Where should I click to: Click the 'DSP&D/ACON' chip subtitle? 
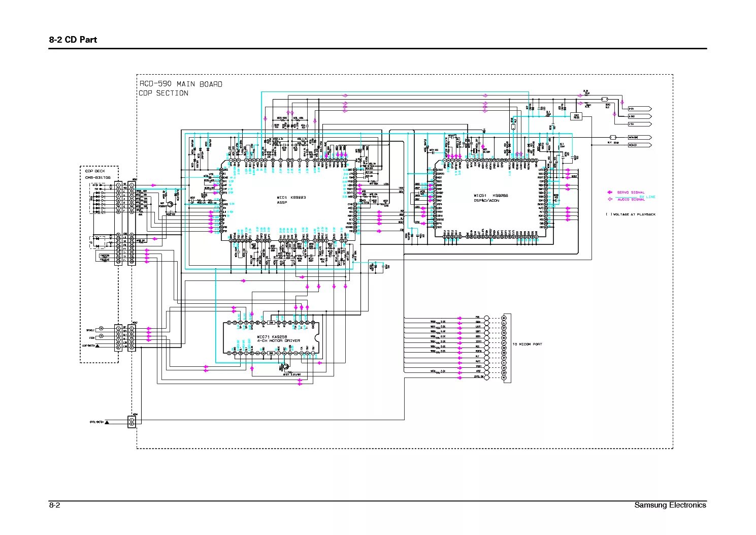click(486, 200)
